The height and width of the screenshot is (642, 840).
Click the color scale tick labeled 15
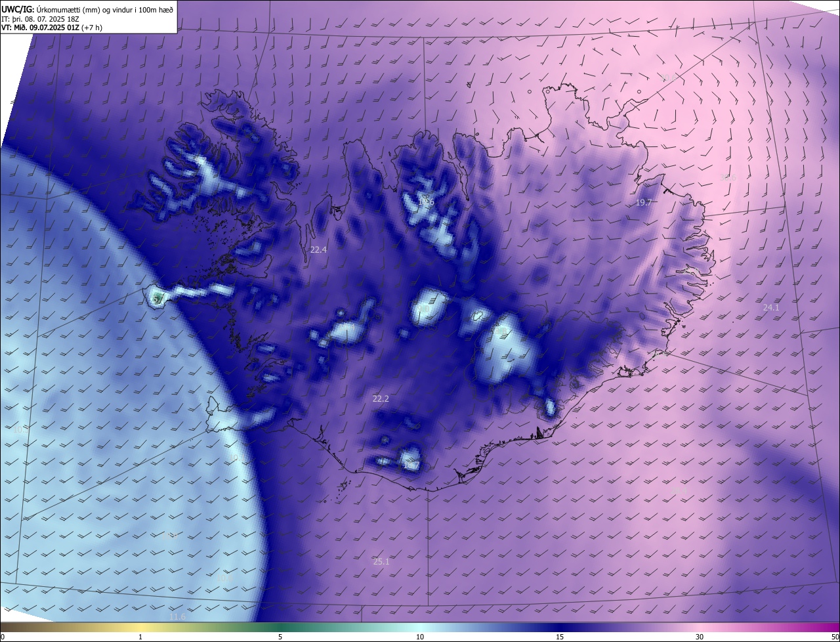pos(560,637)
